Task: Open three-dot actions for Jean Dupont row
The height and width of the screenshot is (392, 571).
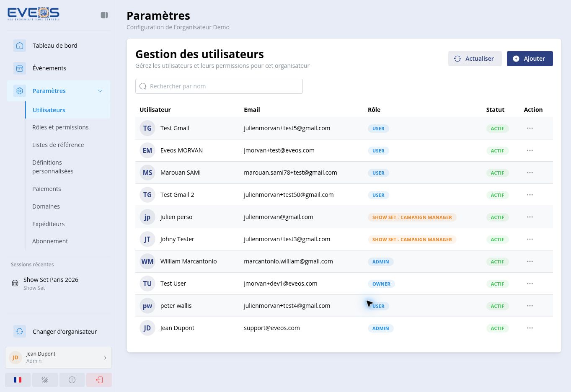Action: pos(530,328)
